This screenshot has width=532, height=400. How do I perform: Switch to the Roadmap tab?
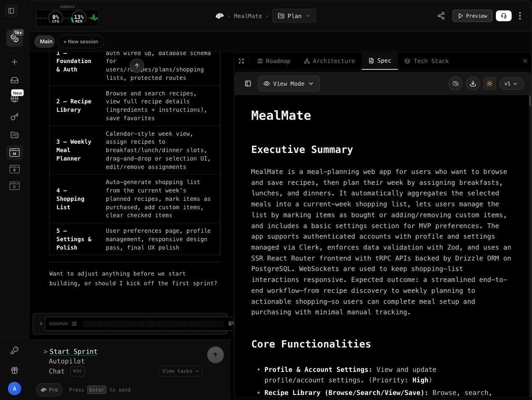274,61
